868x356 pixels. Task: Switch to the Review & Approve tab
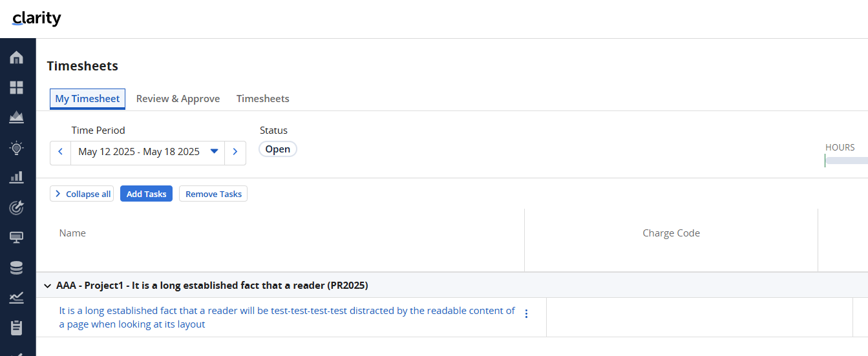click(178, 99)
